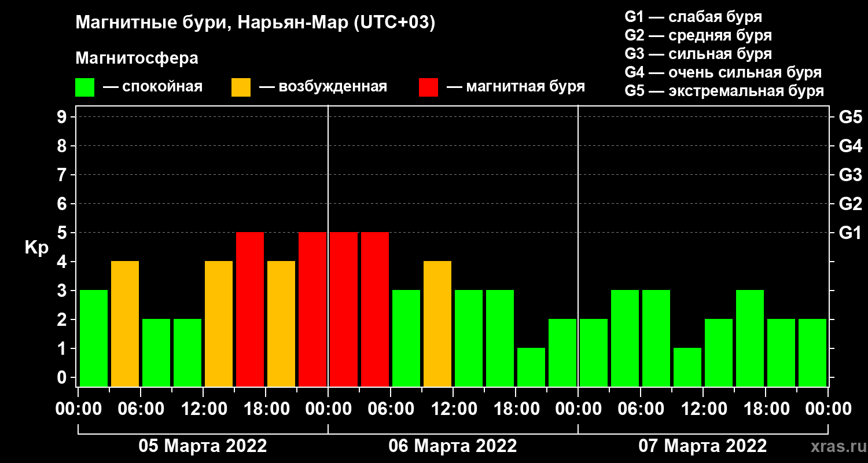Click the 'Kp' axis title
This screenshot has width=868, height=463.
[x=36, y=248]
